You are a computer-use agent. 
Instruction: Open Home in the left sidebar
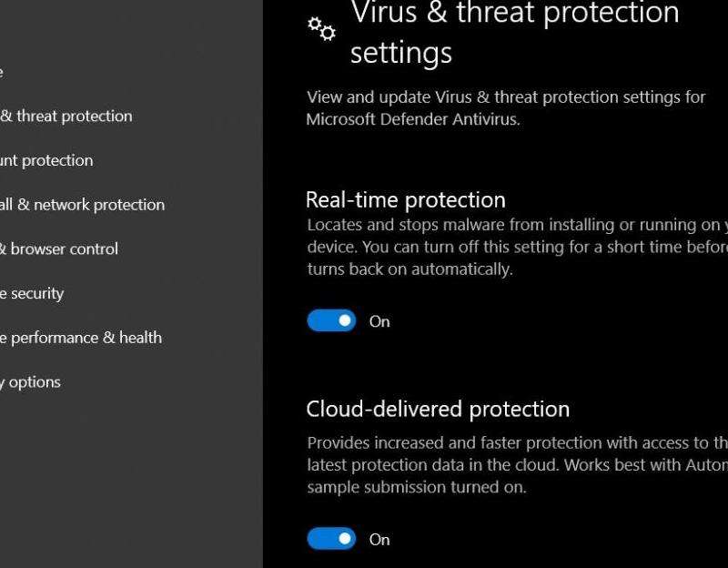(x=2, y=72)
